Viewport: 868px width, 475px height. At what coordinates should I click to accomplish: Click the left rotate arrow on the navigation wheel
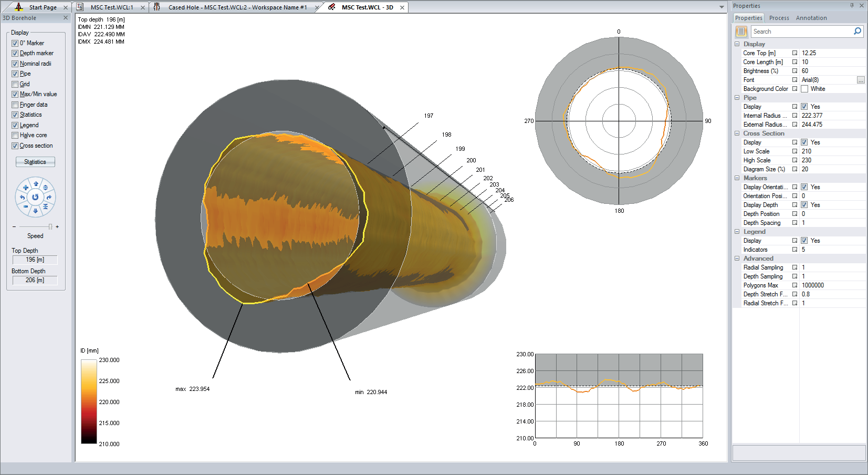pos(23,197)
